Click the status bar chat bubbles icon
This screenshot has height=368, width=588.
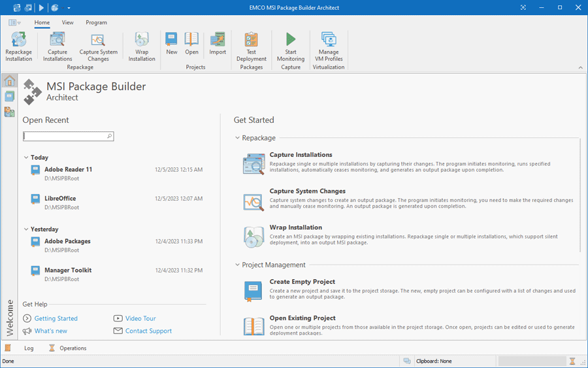(407, 361)
